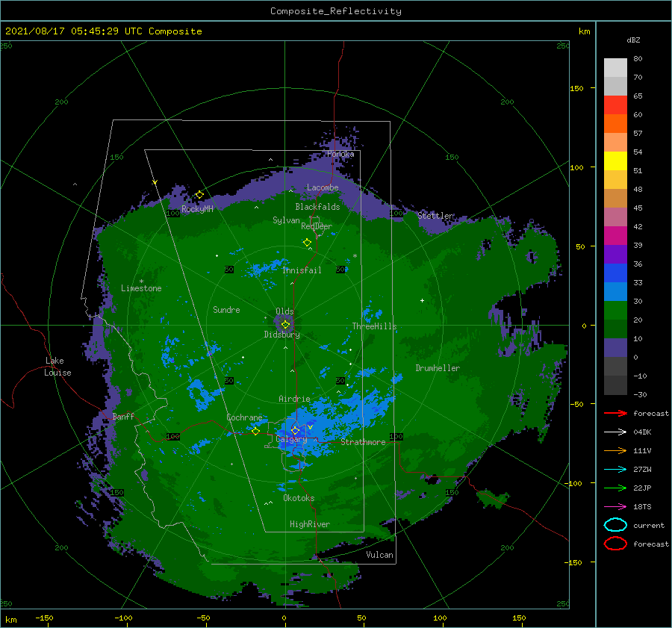
Task: Click the 27ZW legend text
Action: pyautogui.click(x=642, y=470)
